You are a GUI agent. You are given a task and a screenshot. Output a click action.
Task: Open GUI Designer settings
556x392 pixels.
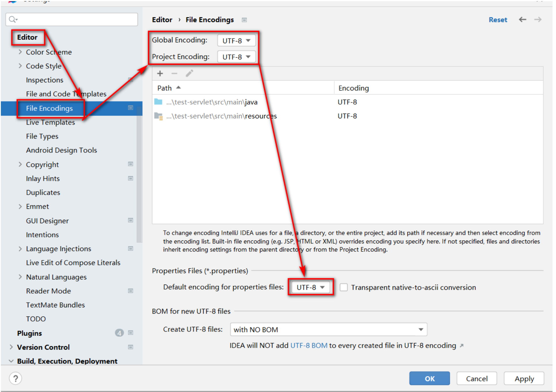[x=47, y=221]
